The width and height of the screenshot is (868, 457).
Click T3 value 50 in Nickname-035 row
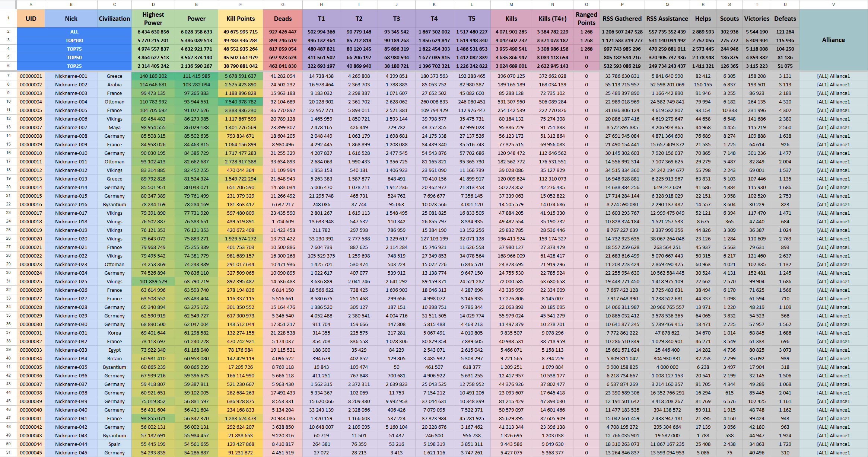397,367
